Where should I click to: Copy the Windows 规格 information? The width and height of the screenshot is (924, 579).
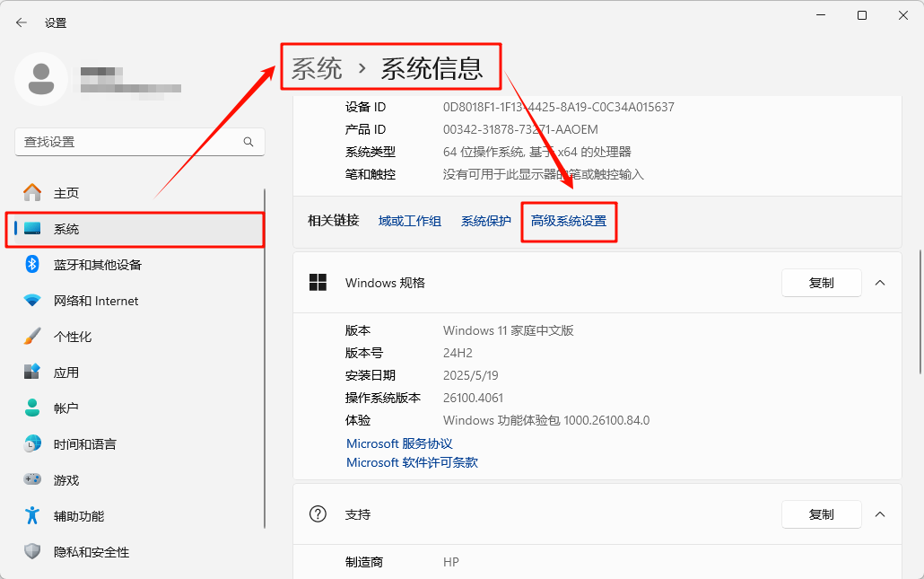[x=822, y=283]
